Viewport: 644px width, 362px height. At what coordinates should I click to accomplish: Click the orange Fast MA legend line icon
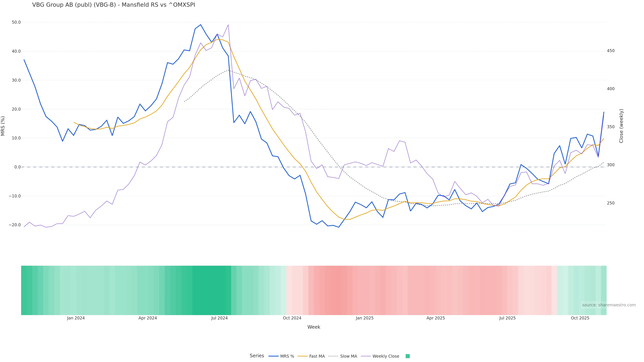tap(303, 356)
